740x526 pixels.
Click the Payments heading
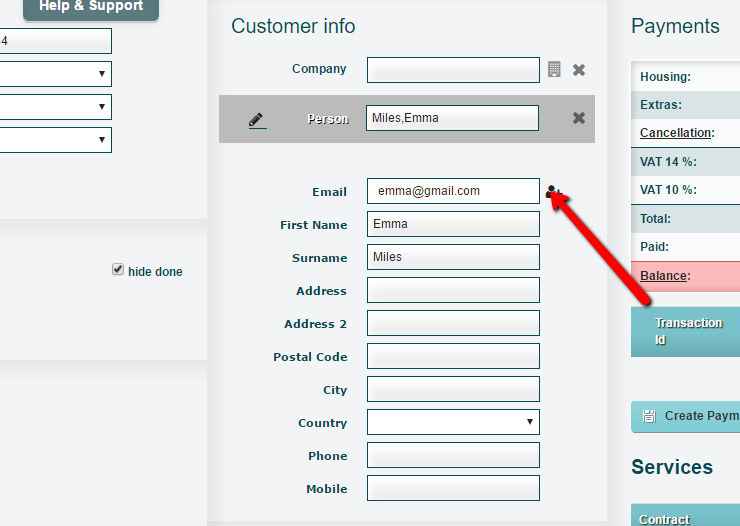(x=675, y=26)
